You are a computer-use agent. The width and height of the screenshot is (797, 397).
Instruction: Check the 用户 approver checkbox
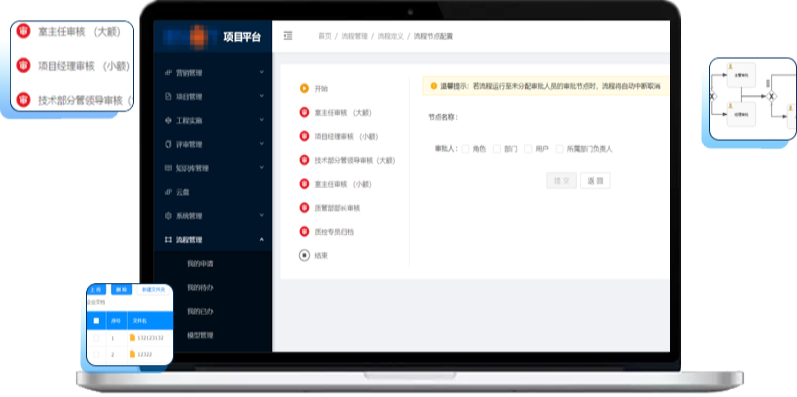point(528,149)
